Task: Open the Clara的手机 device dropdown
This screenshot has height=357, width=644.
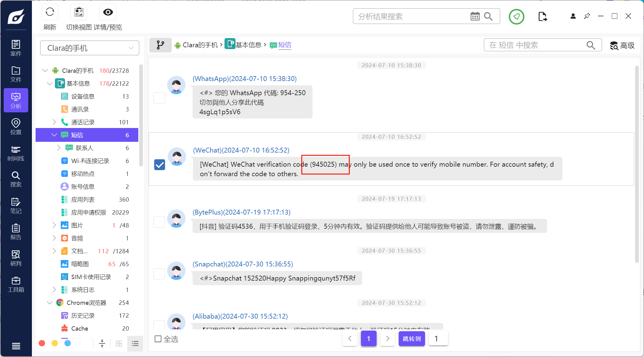Action: pos(90,48)
